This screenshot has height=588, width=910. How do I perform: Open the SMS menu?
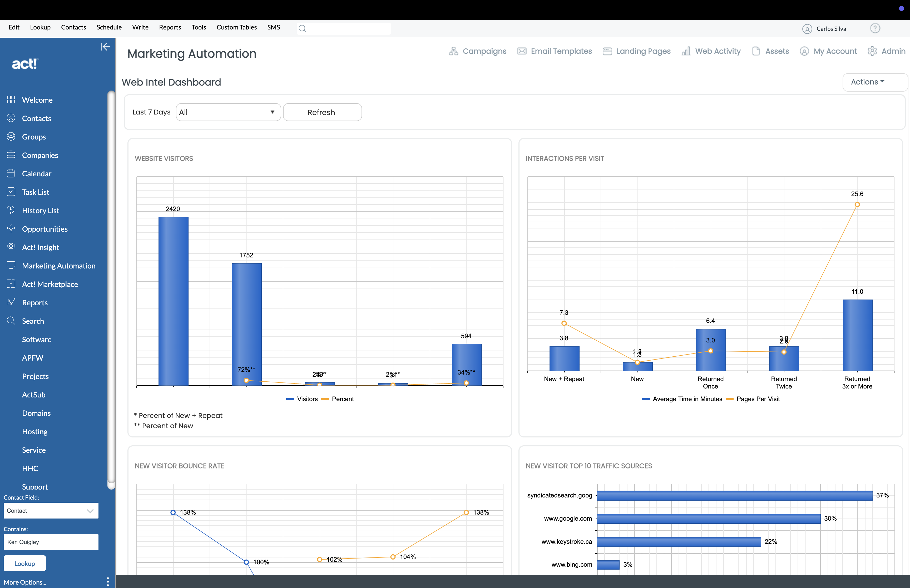pos(273,27)
